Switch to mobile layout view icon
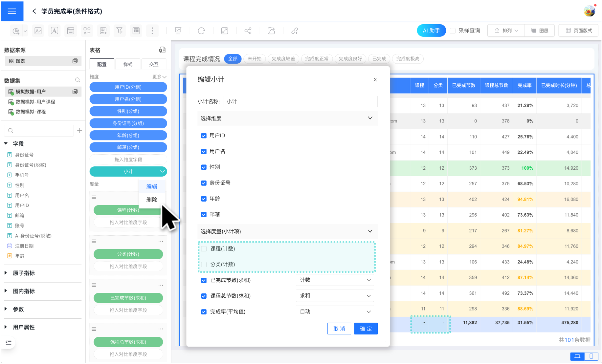 (591, 356)
